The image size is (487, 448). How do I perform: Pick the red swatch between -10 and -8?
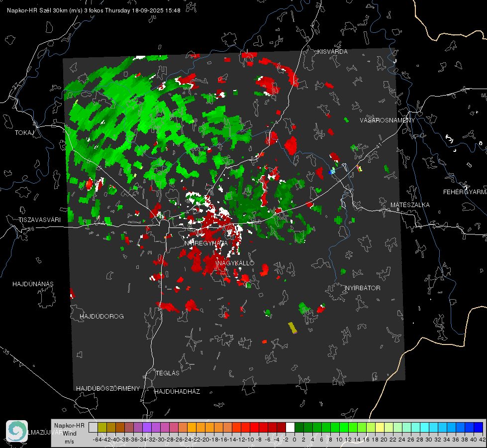(254, 427)
